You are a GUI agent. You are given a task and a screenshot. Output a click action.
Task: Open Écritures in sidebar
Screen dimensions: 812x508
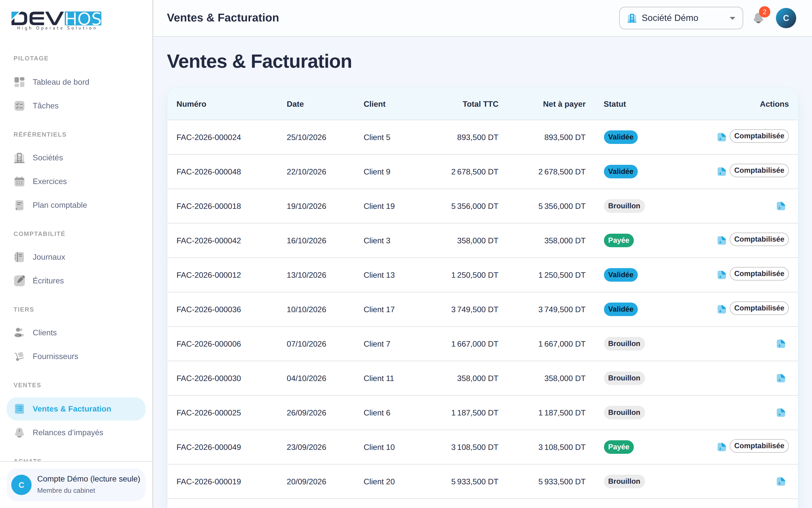tap(76, 281)
